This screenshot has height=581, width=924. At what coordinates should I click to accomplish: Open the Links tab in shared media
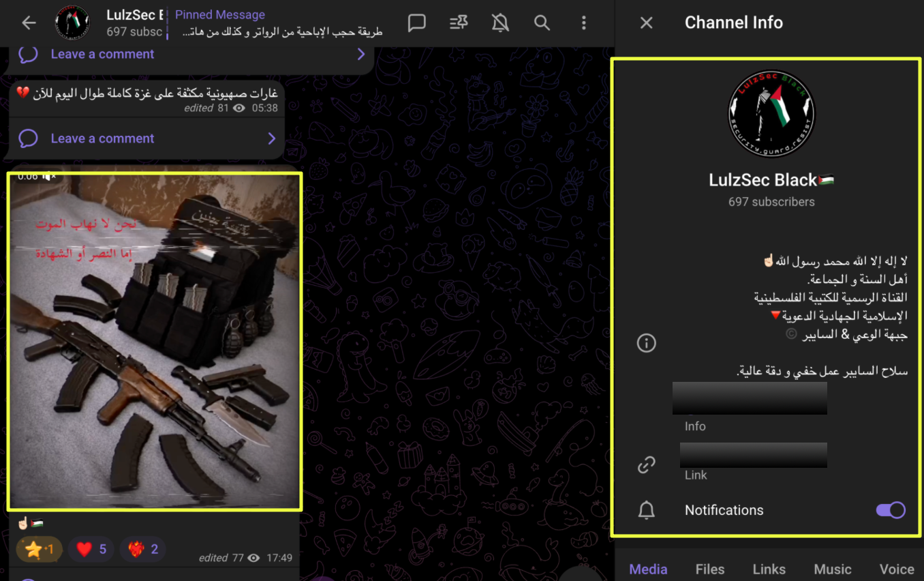coord(769,569)
